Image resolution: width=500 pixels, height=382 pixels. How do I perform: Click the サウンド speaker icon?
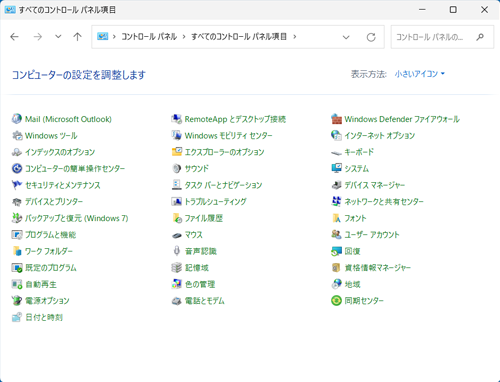coord(176,168)
